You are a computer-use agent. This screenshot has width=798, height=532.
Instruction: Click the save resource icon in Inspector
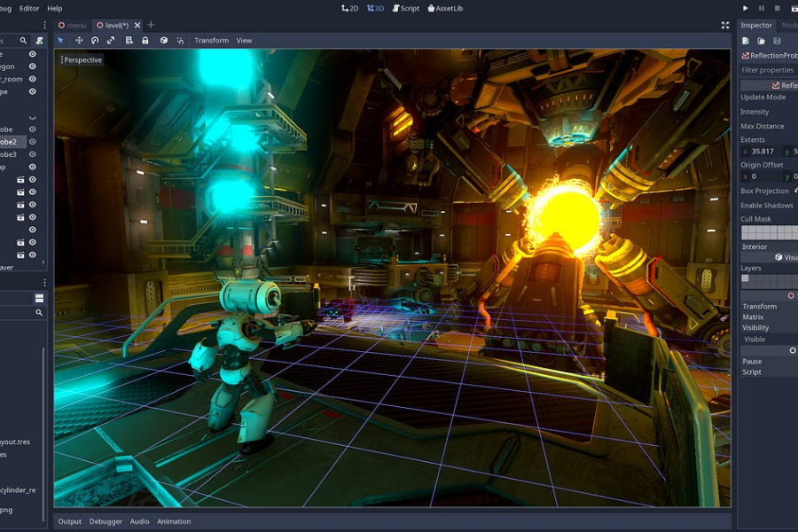(x=777, y=41)
